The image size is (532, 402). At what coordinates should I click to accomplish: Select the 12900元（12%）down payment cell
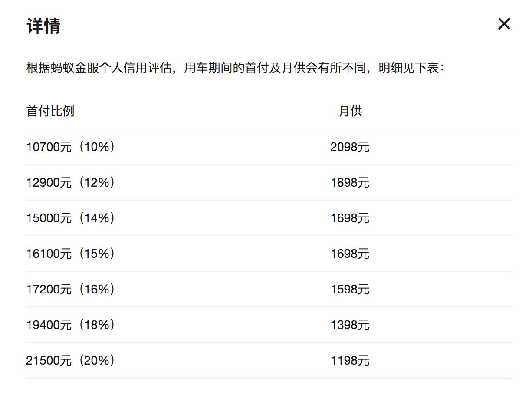[x=71, y=183]
